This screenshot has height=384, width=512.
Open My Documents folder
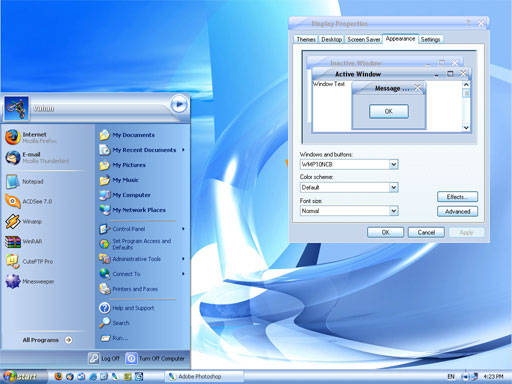tap(127, 135)
